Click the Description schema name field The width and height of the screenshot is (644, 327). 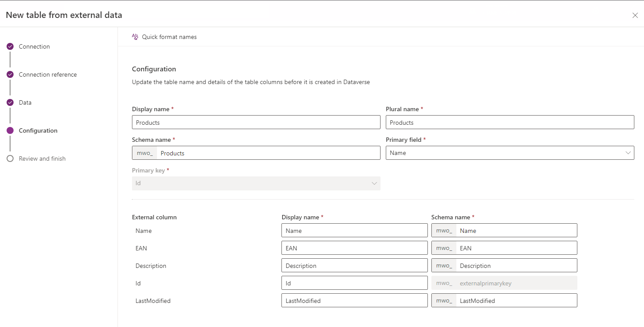coord(516,266)
